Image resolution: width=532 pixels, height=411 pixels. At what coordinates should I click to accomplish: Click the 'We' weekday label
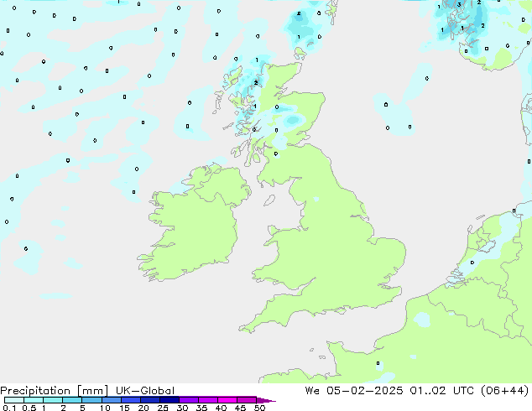(x=312, y=391)
